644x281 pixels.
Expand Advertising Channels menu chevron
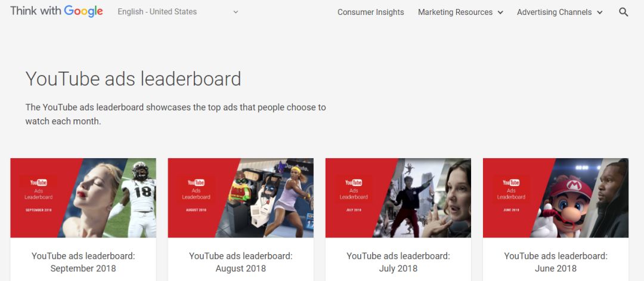pos(600,13)
